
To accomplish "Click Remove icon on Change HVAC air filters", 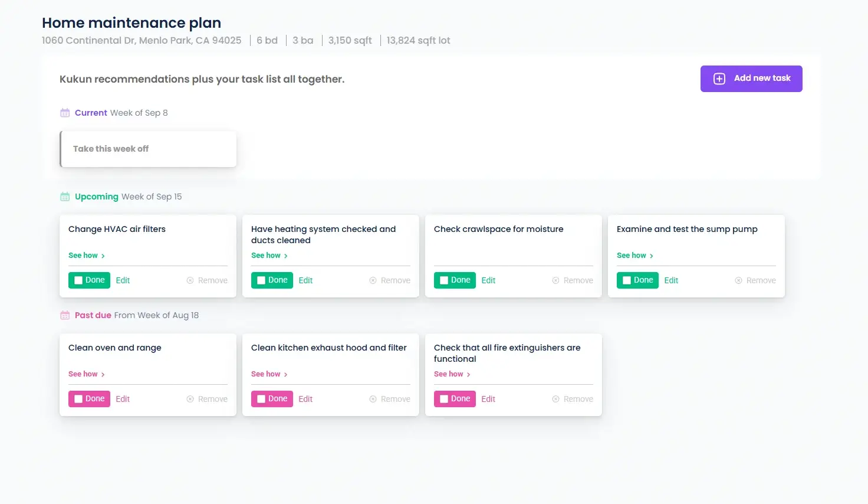I will pyautogui.click(x=190, y=280).
